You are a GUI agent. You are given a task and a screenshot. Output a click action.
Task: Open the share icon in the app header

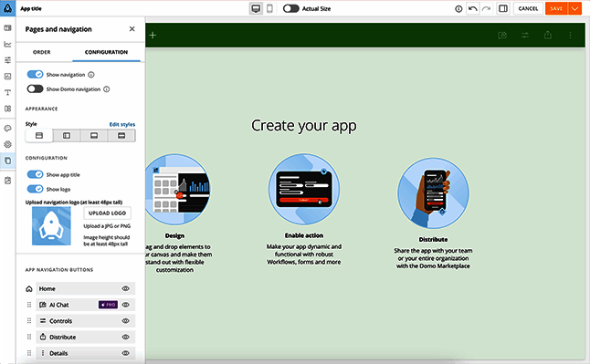point(547,35)
